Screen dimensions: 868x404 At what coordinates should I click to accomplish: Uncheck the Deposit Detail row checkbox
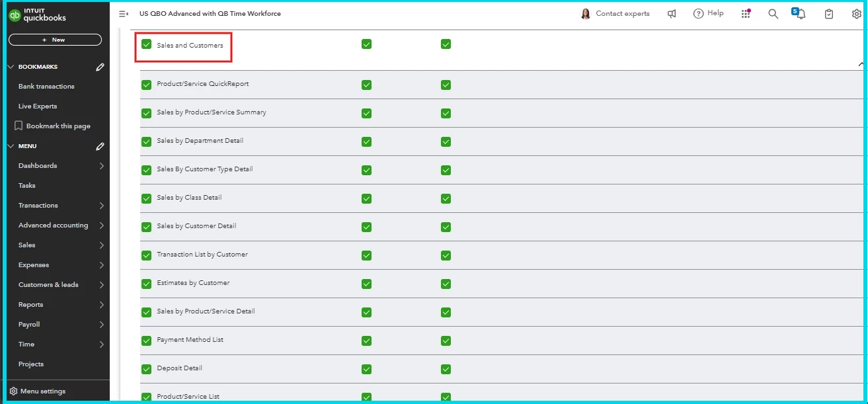(147, 369)
